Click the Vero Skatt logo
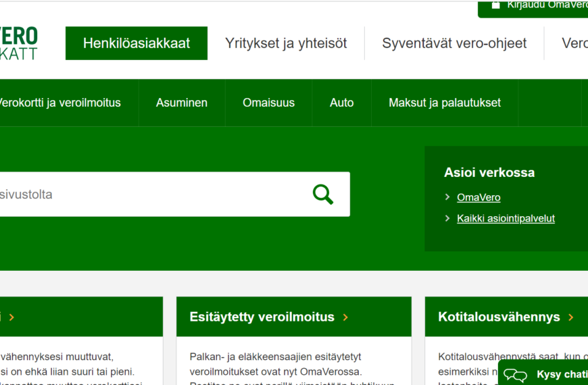This screenshot has height=385, width=588. click(x=18, y=43)
